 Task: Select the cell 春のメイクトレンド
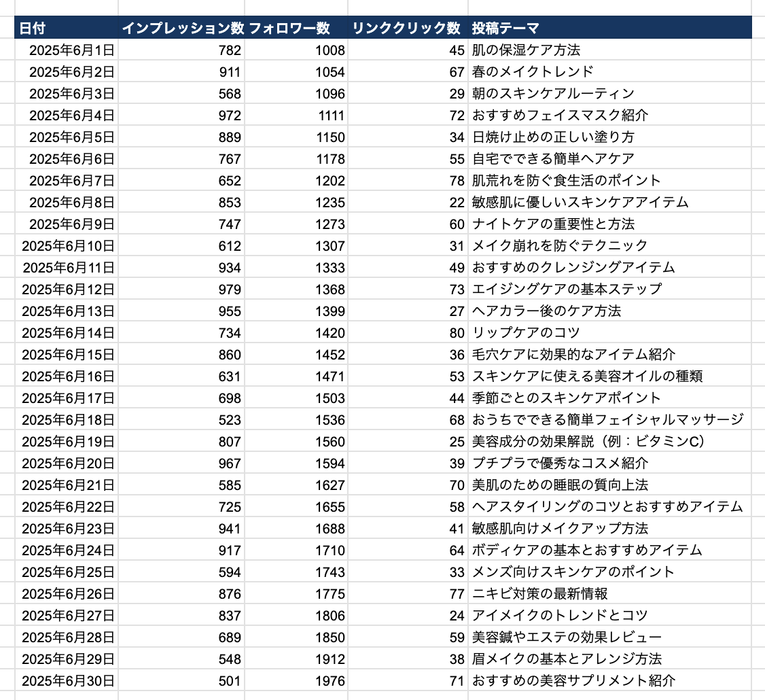coord(610,72)
